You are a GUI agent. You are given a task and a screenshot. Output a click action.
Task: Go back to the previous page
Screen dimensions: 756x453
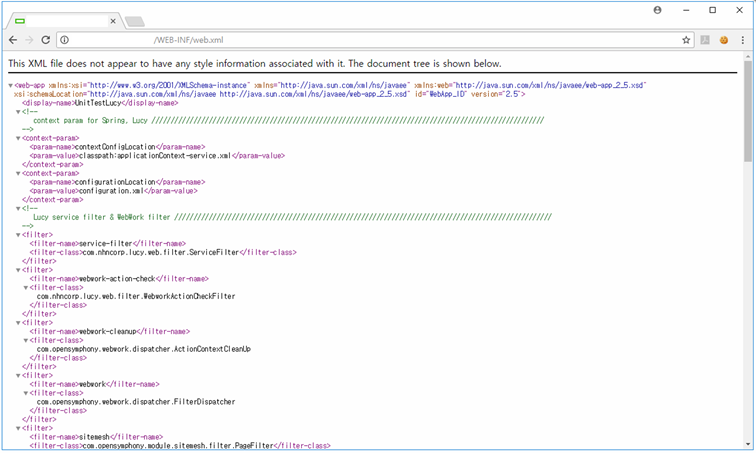pos(13,40)
